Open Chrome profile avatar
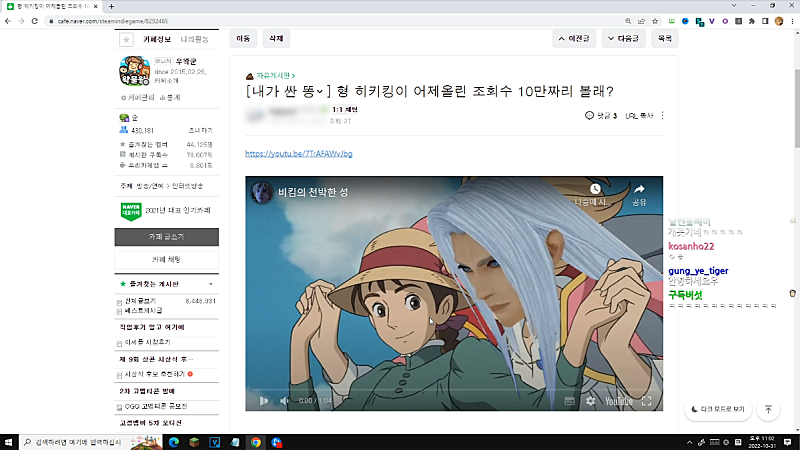Viewport: 800px width, 450px height. (x=779, y=21)
